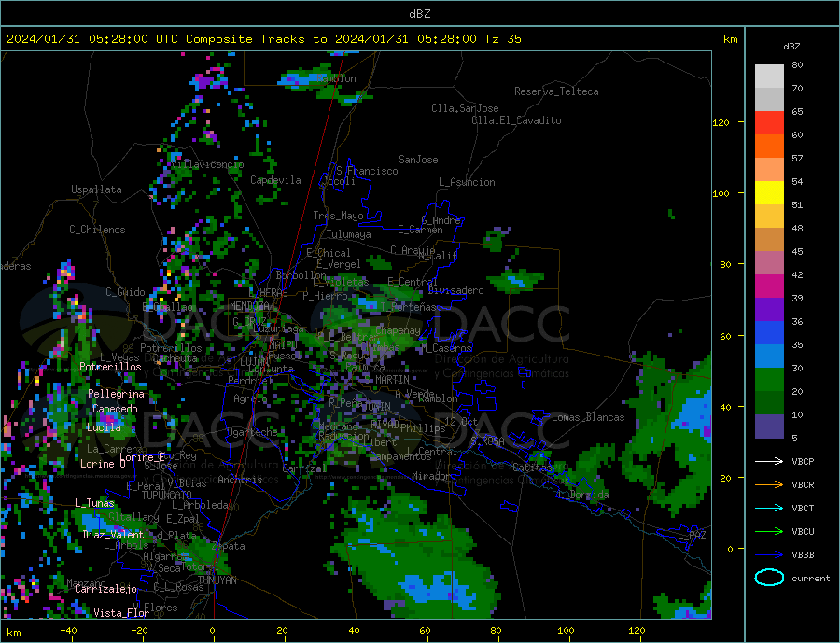The height and width of the screenshot is (643, 840).
Task: Click the orange VBCR arrow legend icon
Action: pos(769,485)
